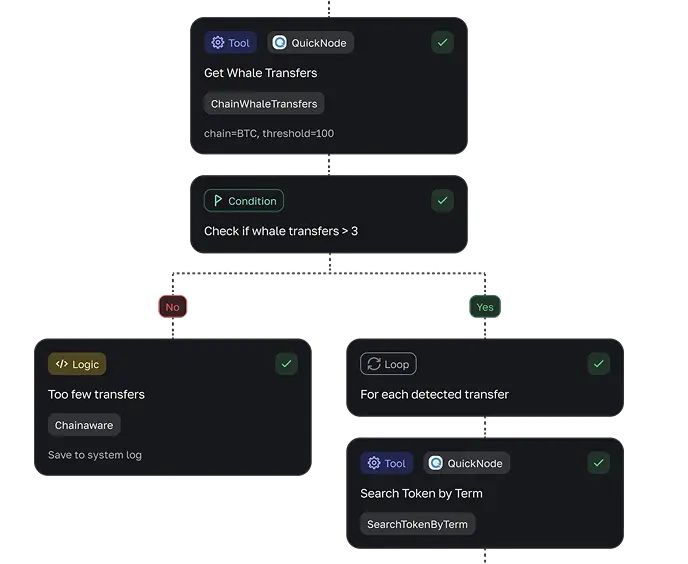
Task: Click the checkmark on the Condition card
Action: click(x=442, y=201)
